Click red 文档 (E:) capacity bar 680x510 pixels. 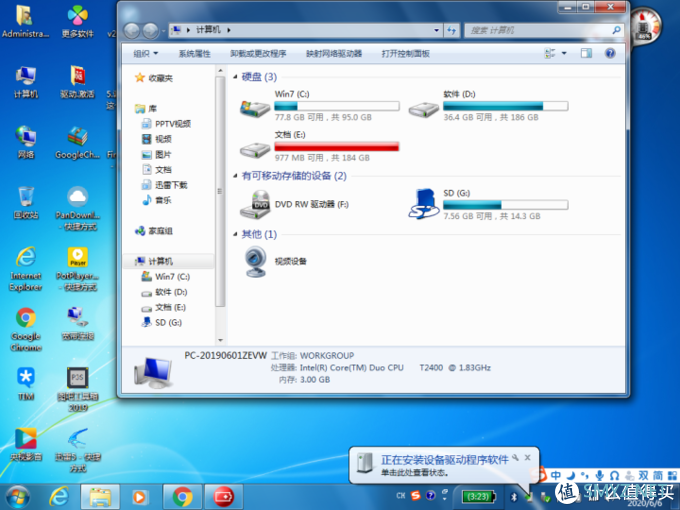point(337,147)
